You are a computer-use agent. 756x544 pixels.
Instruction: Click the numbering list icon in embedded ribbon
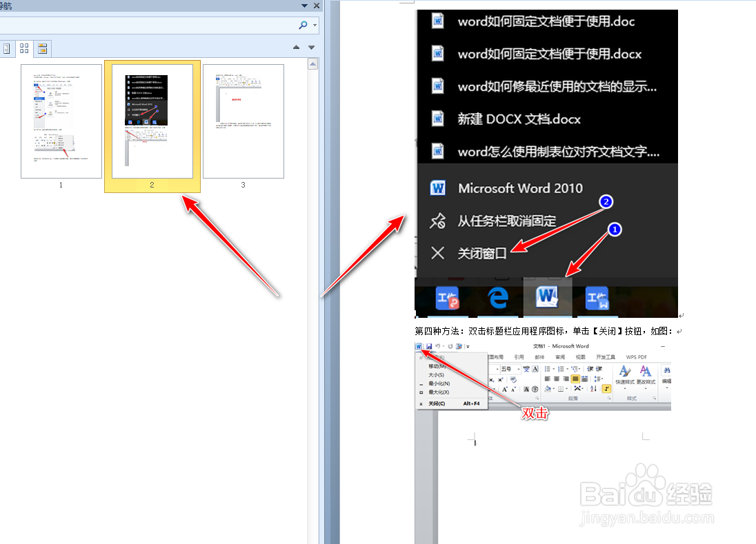(561, 369)
